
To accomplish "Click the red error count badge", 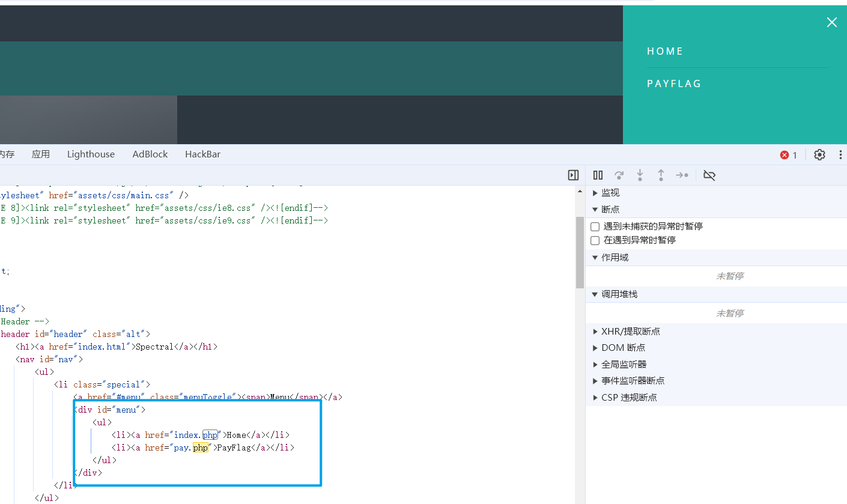I will (x=788, y=155).
